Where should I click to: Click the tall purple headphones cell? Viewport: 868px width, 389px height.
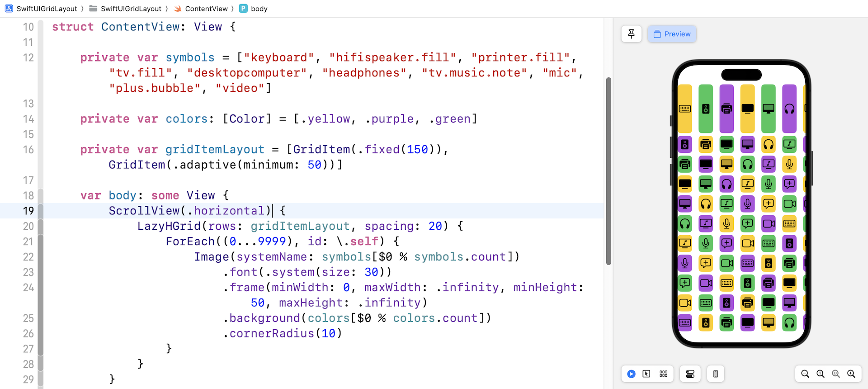(x=789, y=109)
